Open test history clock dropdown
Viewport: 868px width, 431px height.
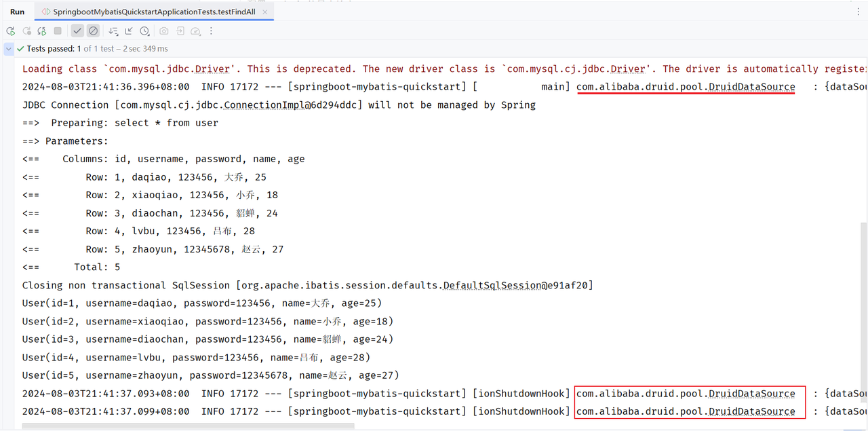(x=145, y=31)
